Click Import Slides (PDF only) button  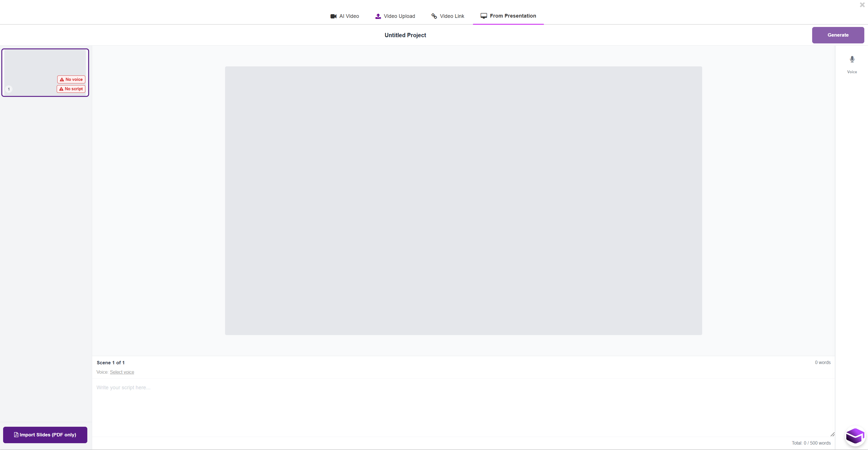pyautogui.click(x=45, y=435)
